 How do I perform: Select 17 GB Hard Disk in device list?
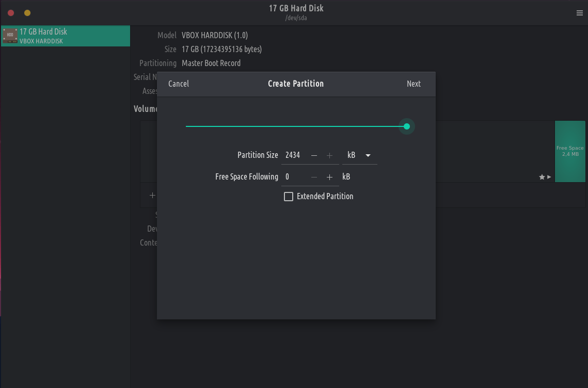tap(65, 36)
